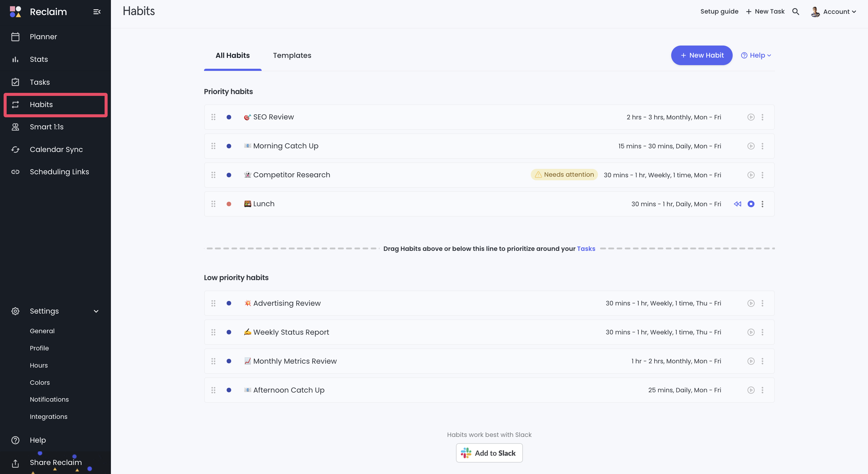Click the SEO Review blue color dot
This screenshot has width=868, height=474.
[229, 117]
